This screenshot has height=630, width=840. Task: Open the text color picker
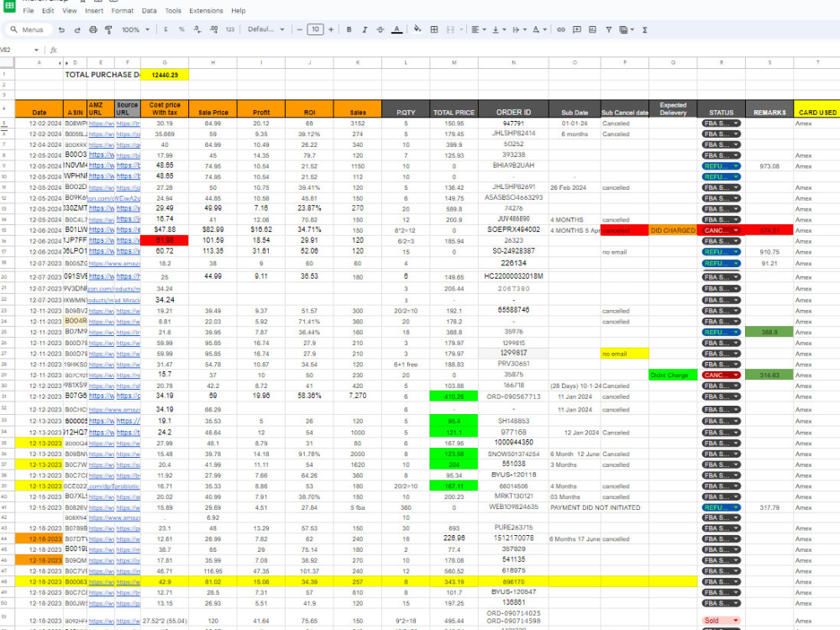[396, 30]
